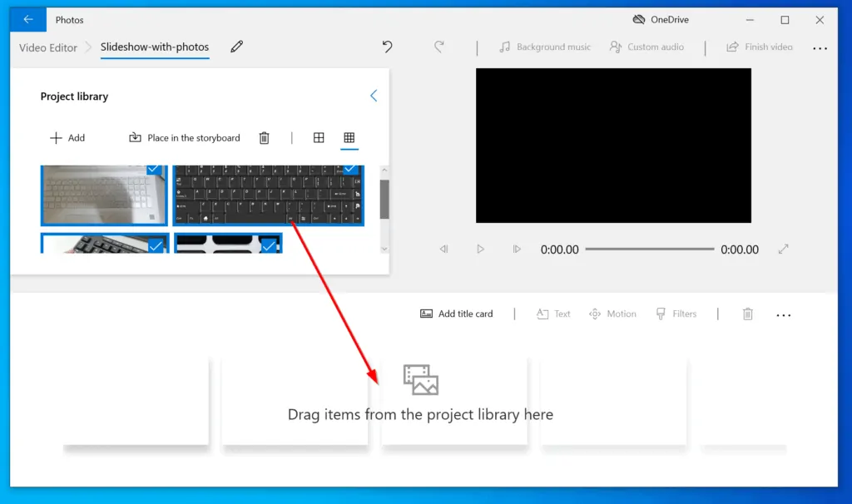852x504 pixels.
Task: Go back to Video Editor
Action: 47,47
